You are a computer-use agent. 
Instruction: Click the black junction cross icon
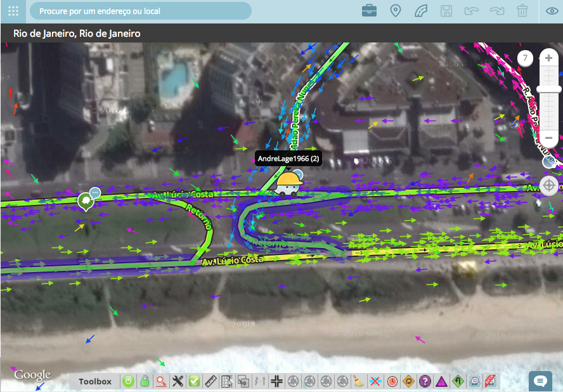click(276, 381)
